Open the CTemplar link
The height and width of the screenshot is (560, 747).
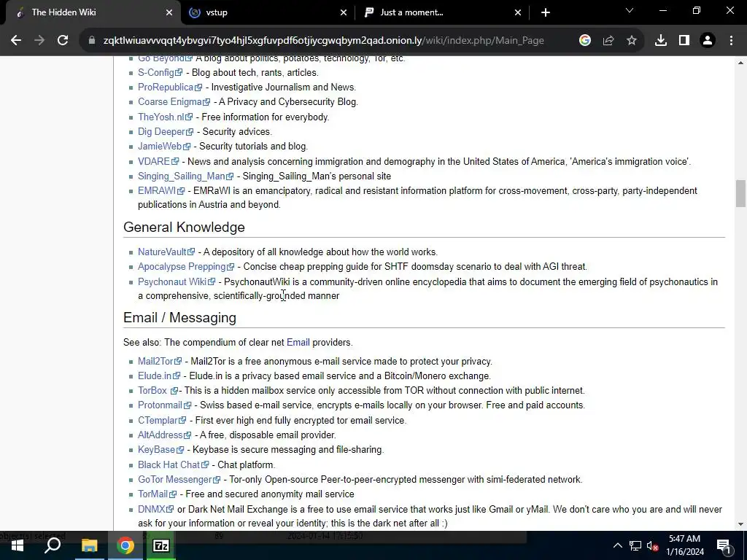[x=162, y=421]
